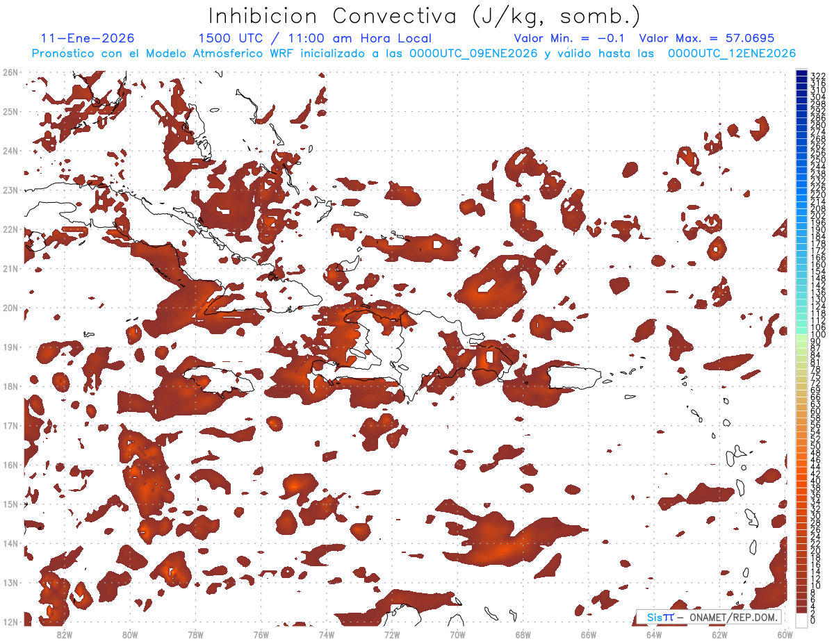Click the '74W' longitude label

click(327, 635)
